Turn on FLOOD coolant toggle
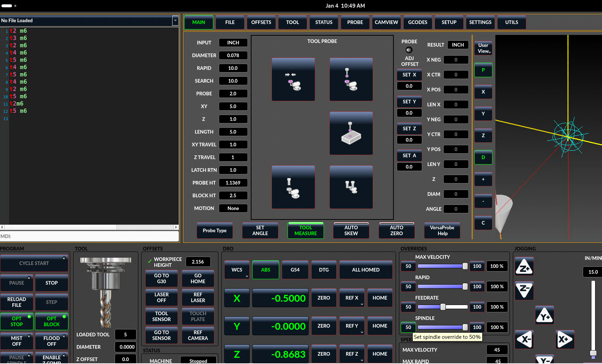Viewport: 602px width, 364px height. (52, 341)
